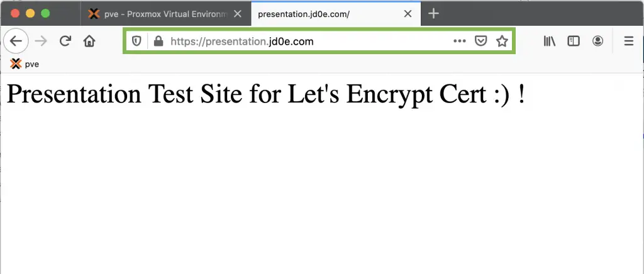Toggle the sidebar view
Image resolution: width=644 pixels, height=274 pixels.
(574, 41)
